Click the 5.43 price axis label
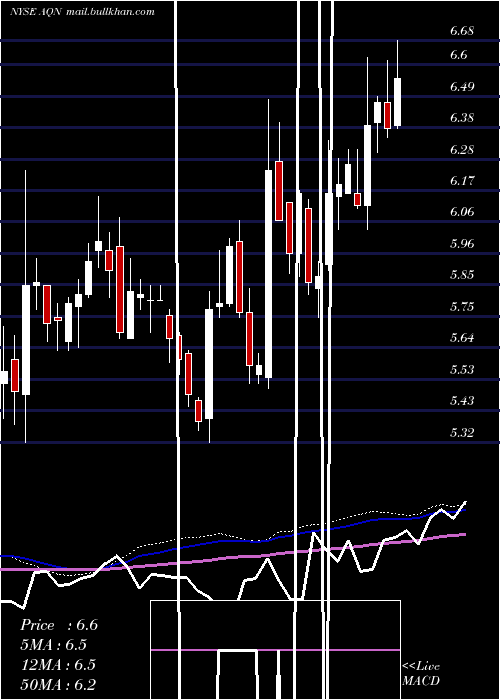 point(462,400)
